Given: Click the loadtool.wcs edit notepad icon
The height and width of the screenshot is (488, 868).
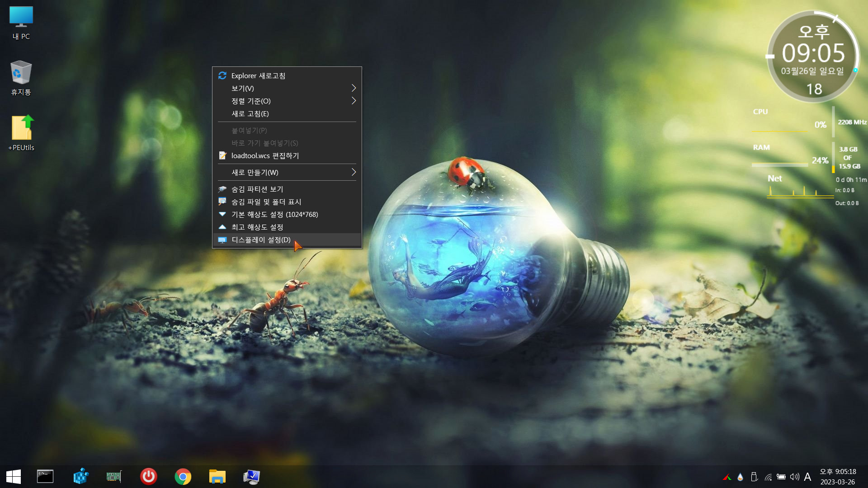Looking at the screenshot, I should [222, 155].
